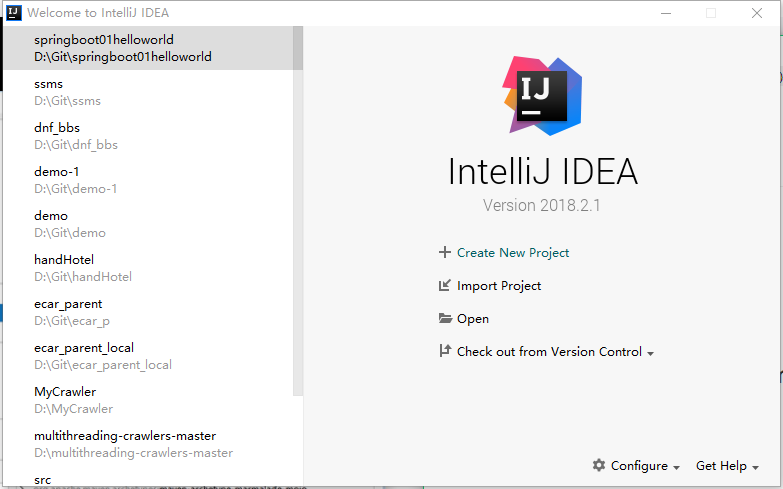Click the IntelliJ title bar icon
The height and width of the screenshot is (489, 783).
click(x=12, y=13)
